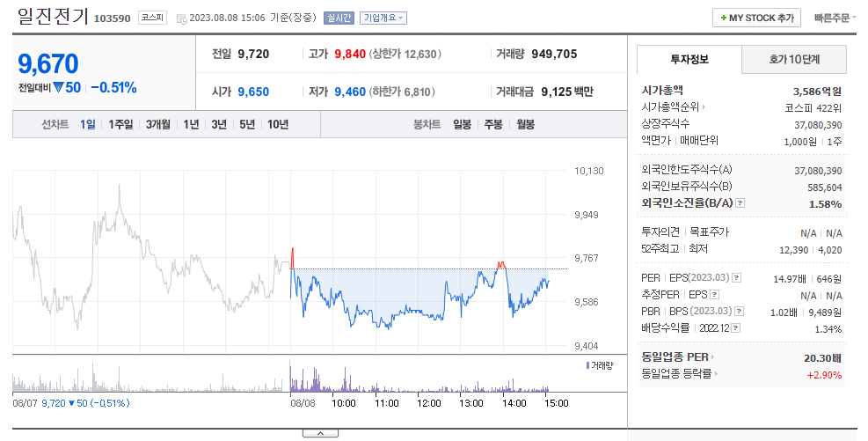The height and width of the screenshot is (441, 868).
Task: Open help icon next to 추정PER EPS
Action: pyautogui.click(x=715, y=294)
